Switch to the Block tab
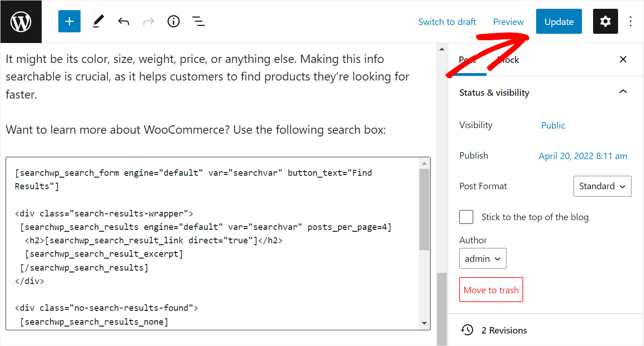The image size is (644, 346). pyautogui.click(x=508, y=60)
